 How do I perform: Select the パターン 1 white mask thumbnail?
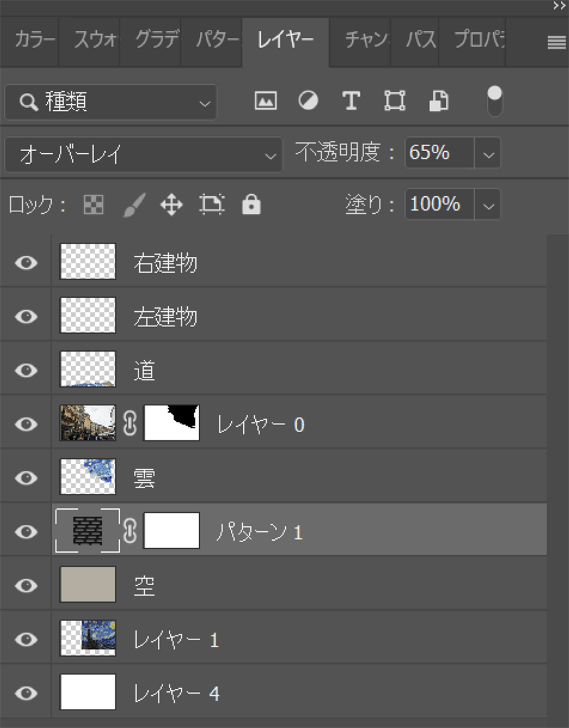[172, 531]
